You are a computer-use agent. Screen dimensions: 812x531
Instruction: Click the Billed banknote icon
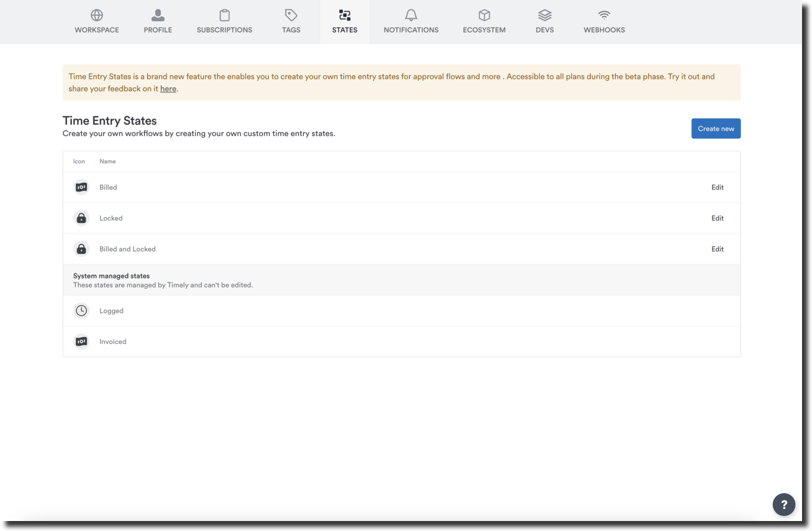coord(81,187)
